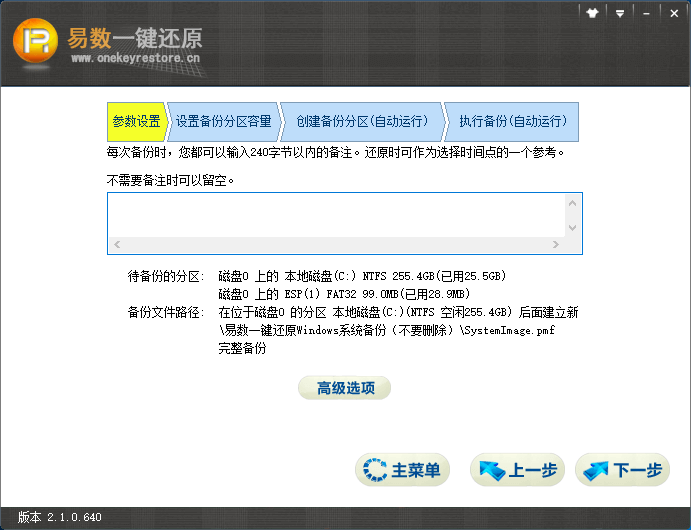This screenshot has height=530, width=691.
Task: Click the 版本 2.1.0.640 status text
Action: click(60, 517)
